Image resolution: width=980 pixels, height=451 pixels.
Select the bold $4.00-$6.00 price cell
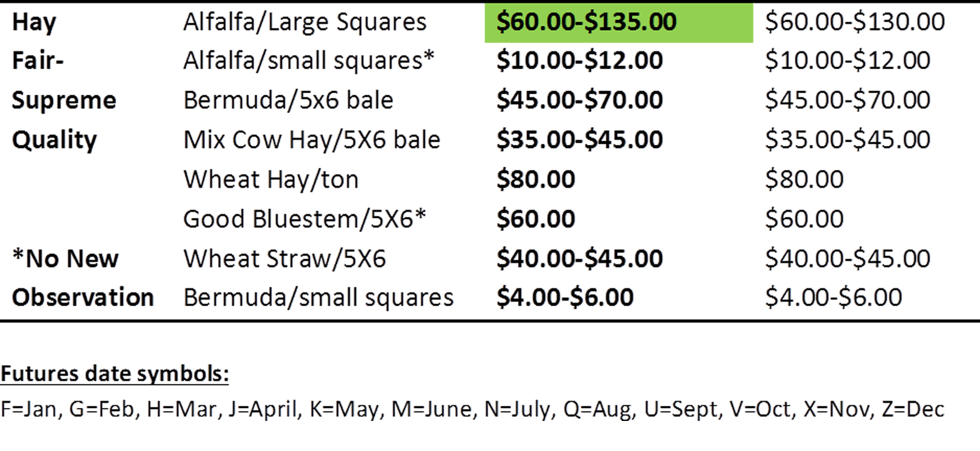click(565, 297)
